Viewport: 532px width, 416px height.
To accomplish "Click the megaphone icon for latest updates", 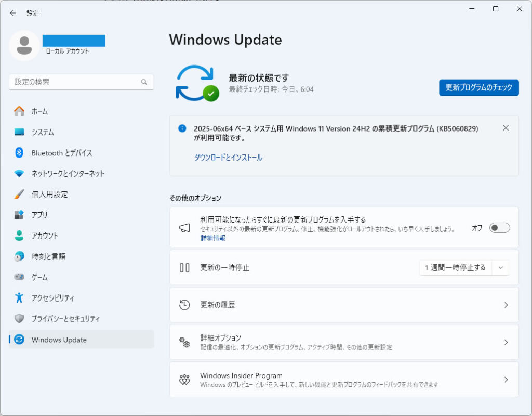I will coord(184,228).
